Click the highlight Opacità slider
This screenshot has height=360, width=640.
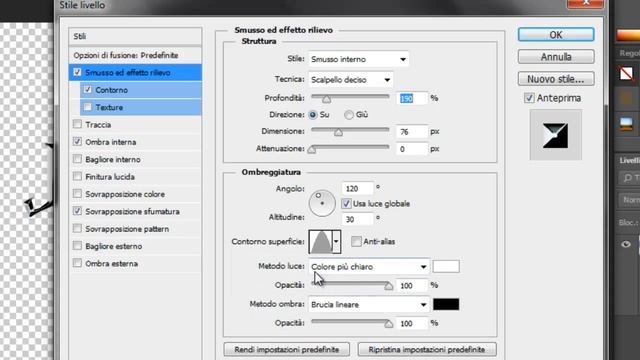pyautogui.click(x=351, y=285)
